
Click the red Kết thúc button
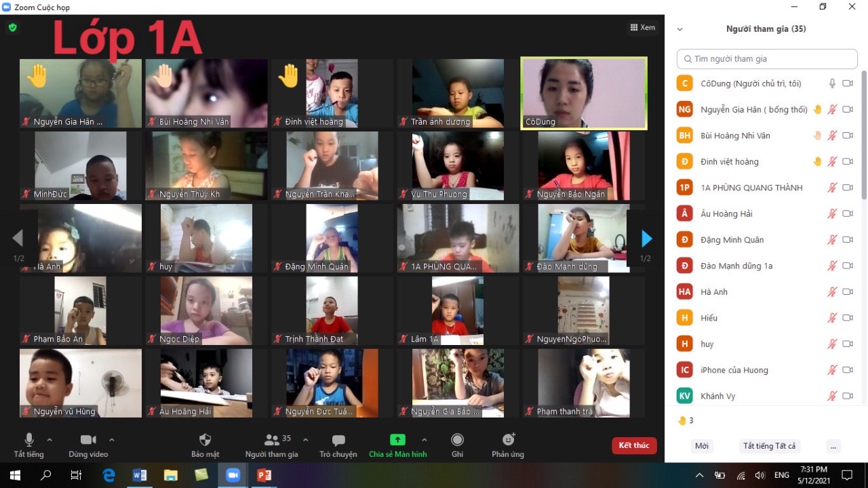[633, 445]
